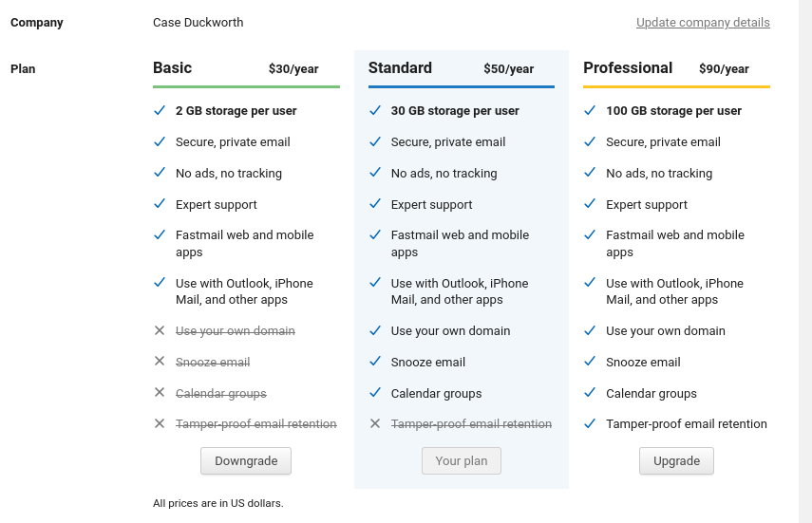Click the Downgrade button under Basic plan
This screenshot has height=523, width=812.
pyautogui.click(x=246, y=461)
